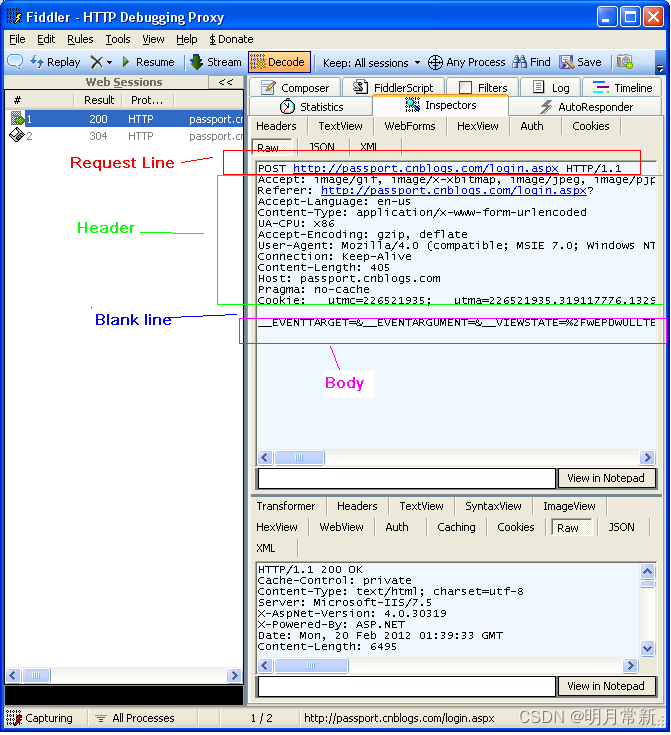Screen dimensions: 671x735
Task: Switch to the Log tab
Action: pyautogui.click(x=551, y=88)
